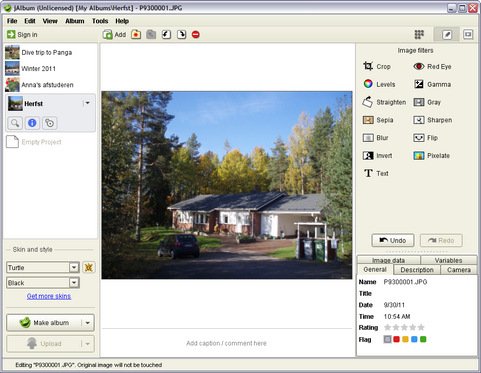Viewport: 481px width, 373px height.
Task: Apply the Invert filter
Action: tap(377, 155)
